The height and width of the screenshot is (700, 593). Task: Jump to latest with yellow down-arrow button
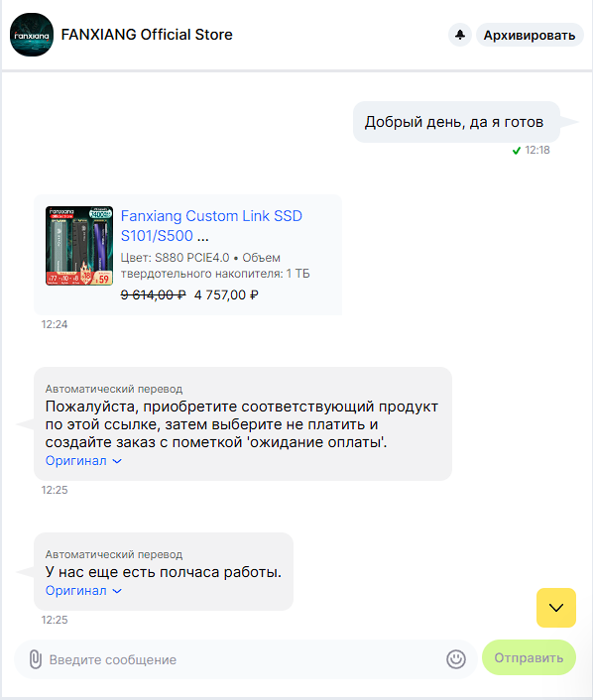(556, 608)
